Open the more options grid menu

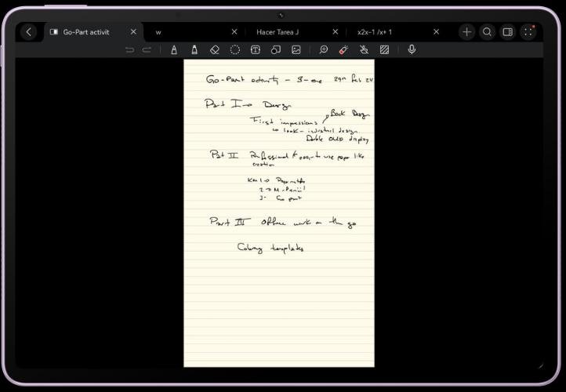point(528,32)
